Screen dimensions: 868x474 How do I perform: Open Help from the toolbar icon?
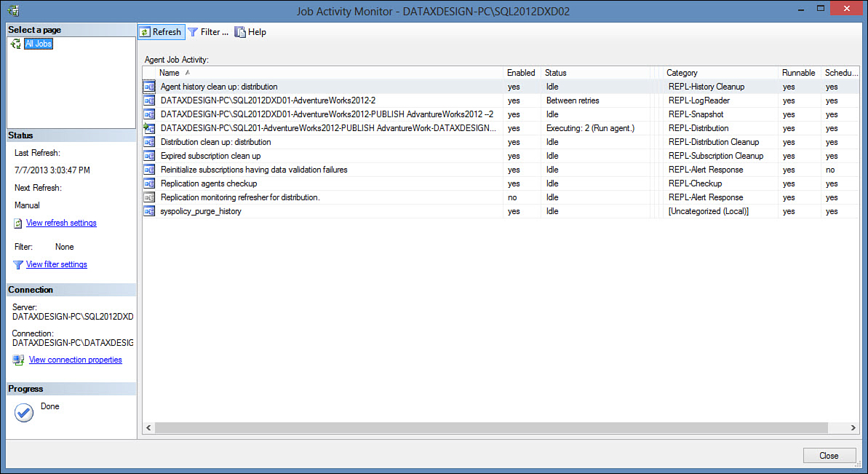click(x=240, y=32)
